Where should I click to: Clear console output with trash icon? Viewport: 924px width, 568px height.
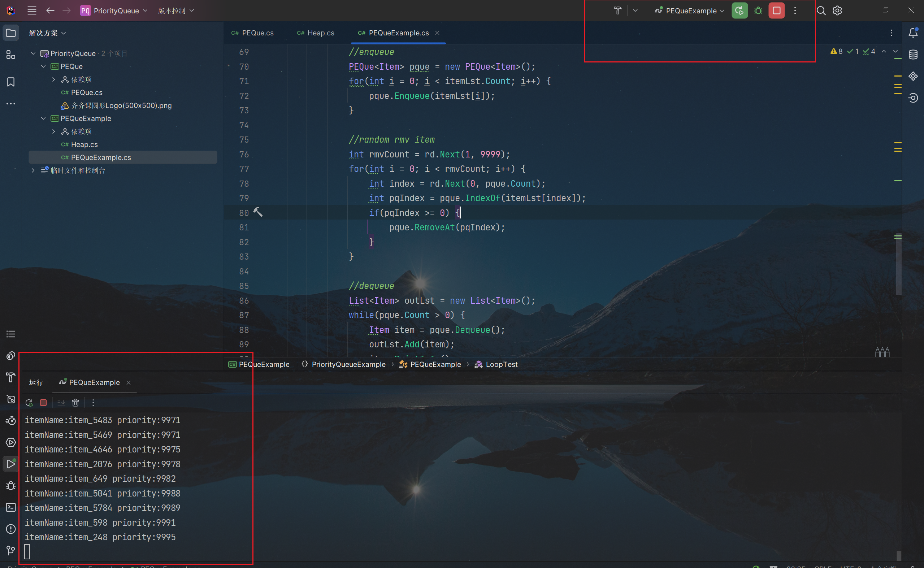(x=75, y=403)
